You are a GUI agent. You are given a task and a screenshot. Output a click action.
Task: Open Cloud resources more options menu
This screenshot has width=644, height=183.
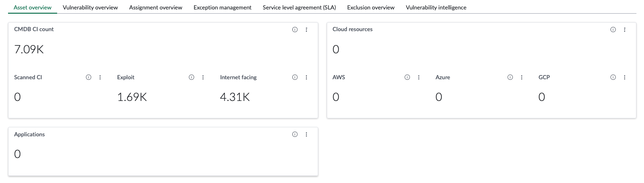pos(624,29)
